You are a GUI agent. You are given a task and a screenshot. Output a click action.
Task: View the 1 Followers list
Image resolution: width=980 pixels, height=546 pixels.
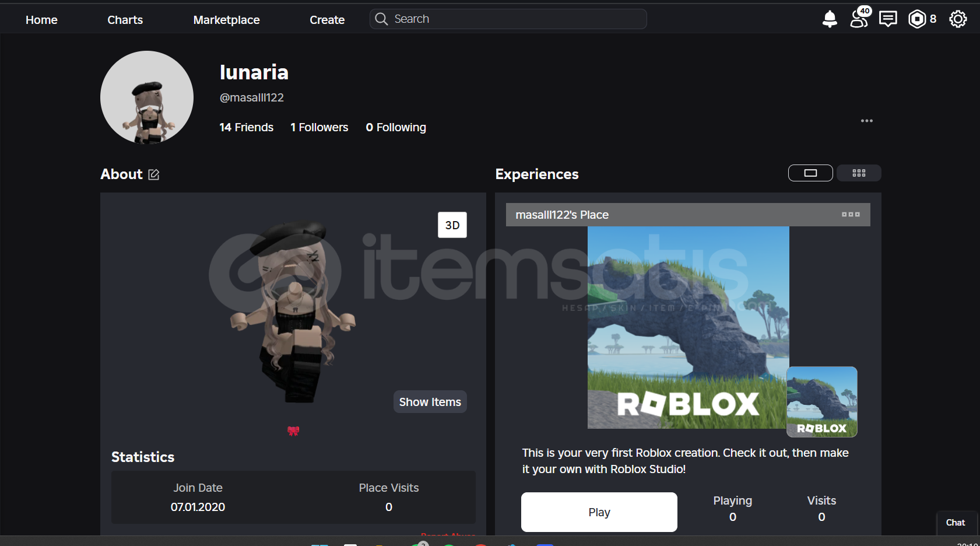click(319, 127)
